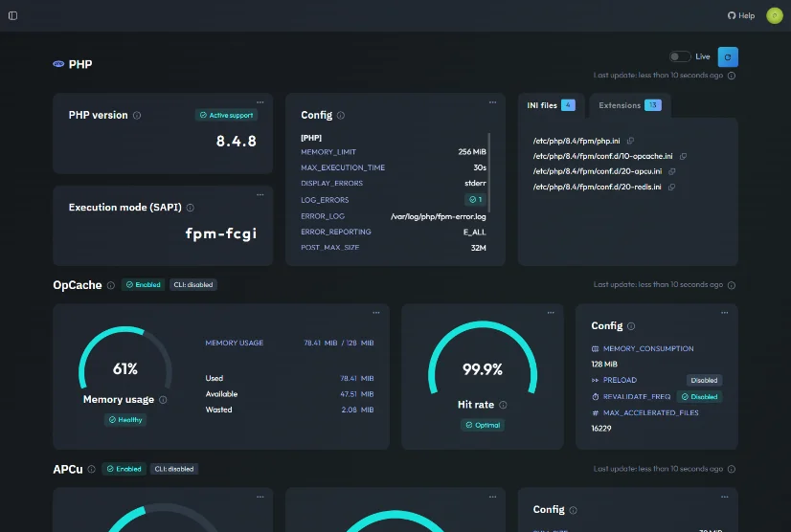Enable the Live updates switch
Viewport: 791px width, 532px height.
680,56
